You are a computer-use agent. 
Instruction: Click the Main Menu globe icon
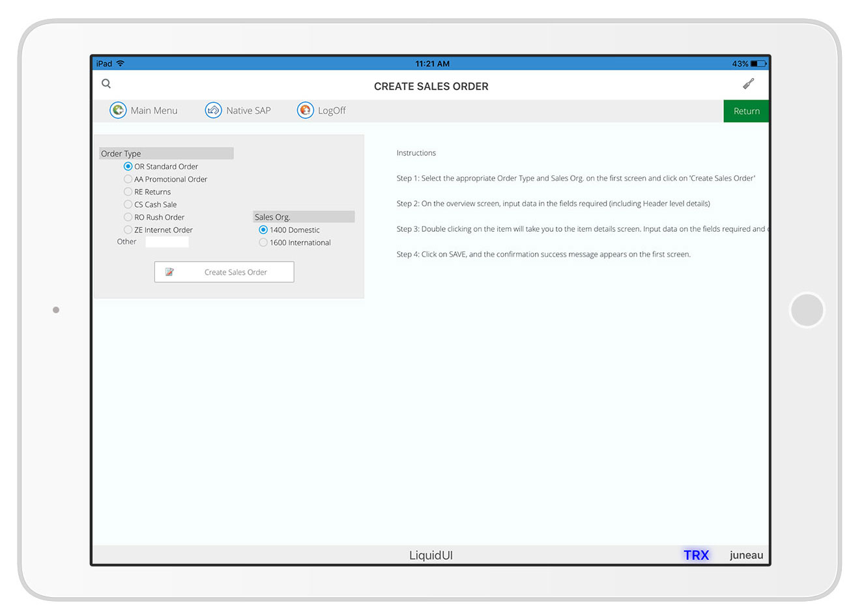(x=118, y=111)
